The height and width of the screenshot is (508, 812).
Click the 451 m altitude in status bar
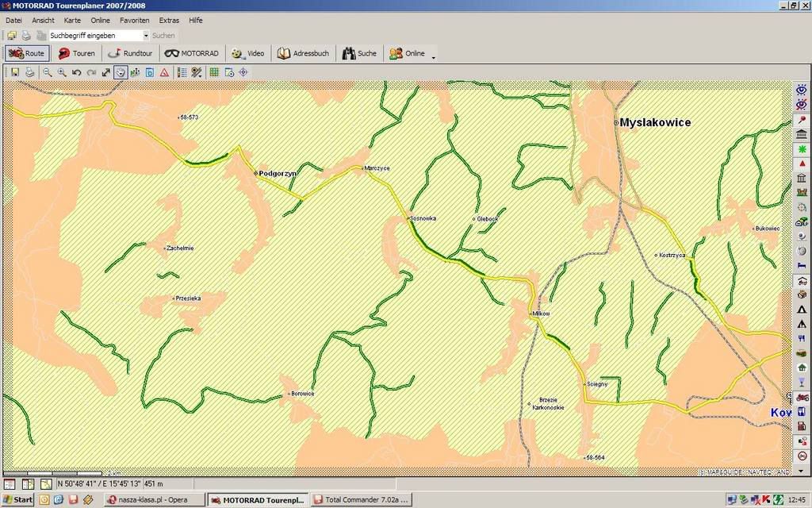point(153,484)
